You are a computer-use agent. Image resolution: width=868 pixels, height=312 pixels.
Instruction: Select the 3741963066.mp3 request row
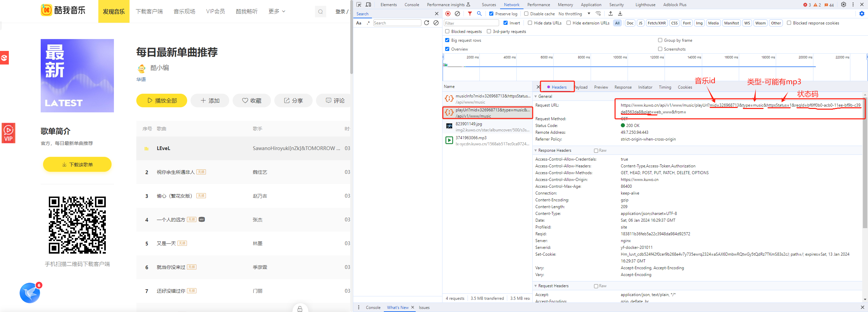coord(487,141)
